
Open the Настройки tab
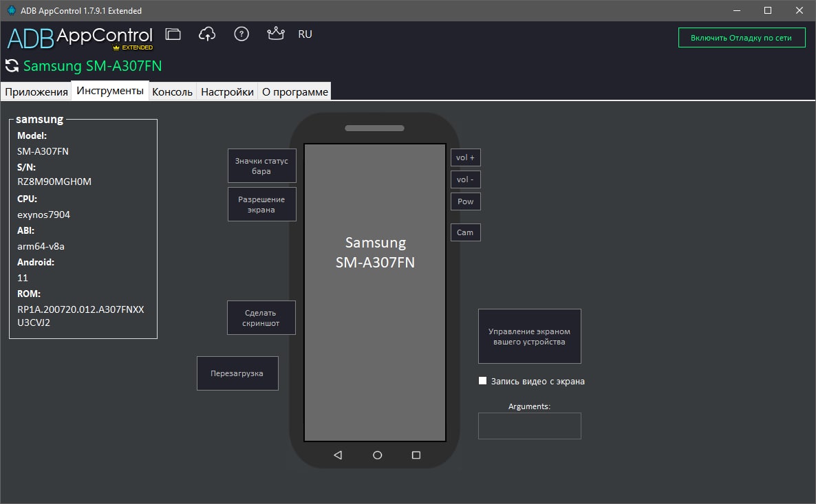[x=228, y=91]
